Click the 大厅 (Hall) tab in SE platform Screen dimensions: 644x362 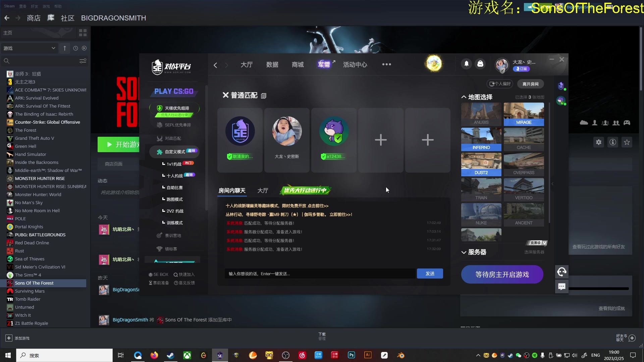click(x=247, y=65)
